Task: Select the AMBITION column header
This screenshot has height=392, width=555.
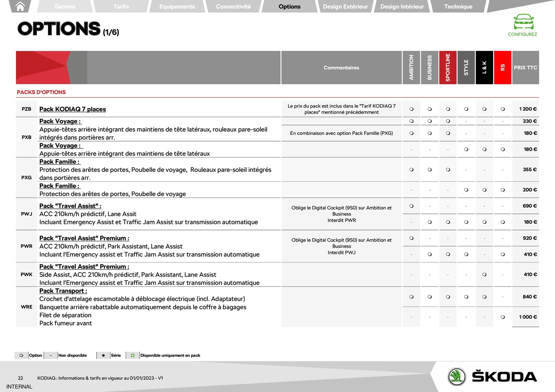Action: coord(411,68)
